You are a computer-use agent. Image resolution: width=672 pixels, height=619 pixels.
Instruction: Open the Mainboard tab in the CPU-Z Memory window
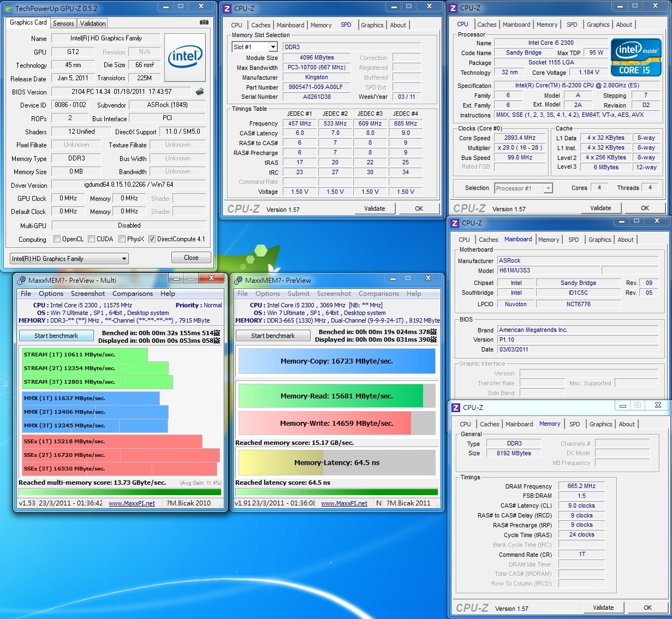(519, 424)
